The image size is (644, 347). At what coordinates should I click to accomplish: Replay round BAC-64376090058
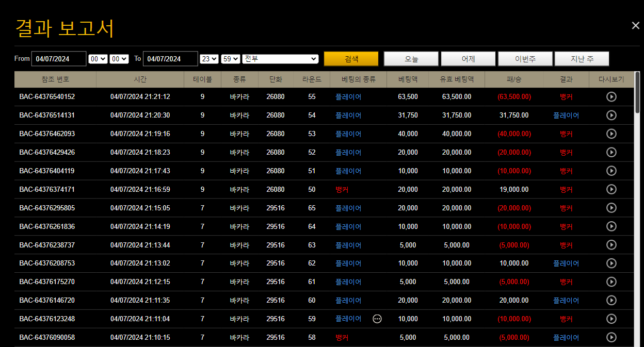611,338
